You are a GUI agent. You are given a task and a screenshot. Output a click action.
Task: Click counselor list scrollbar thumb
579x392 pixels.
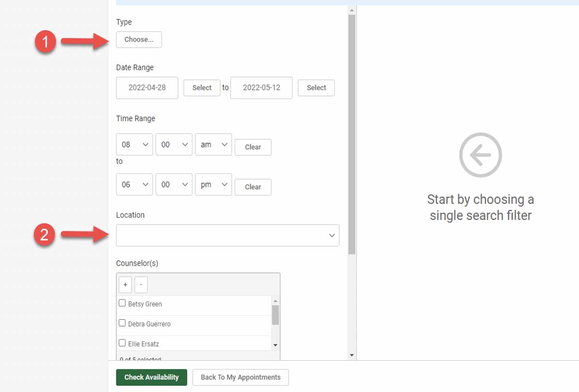point(276,315)
